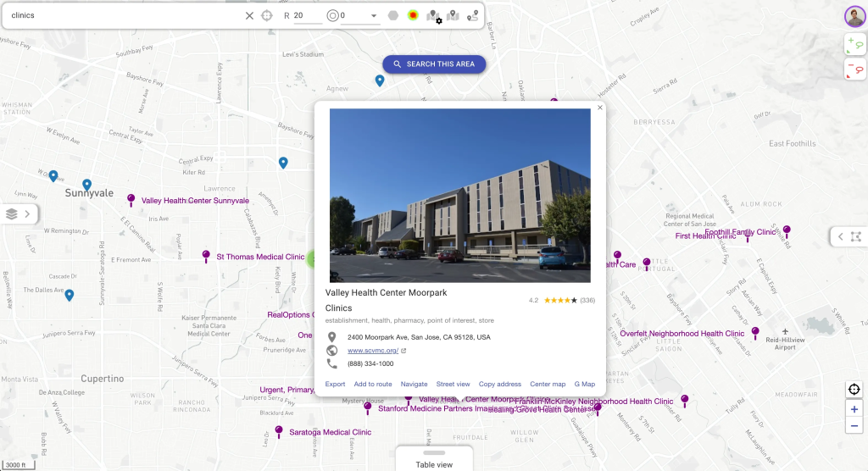Select Add to route in info card

373,385
